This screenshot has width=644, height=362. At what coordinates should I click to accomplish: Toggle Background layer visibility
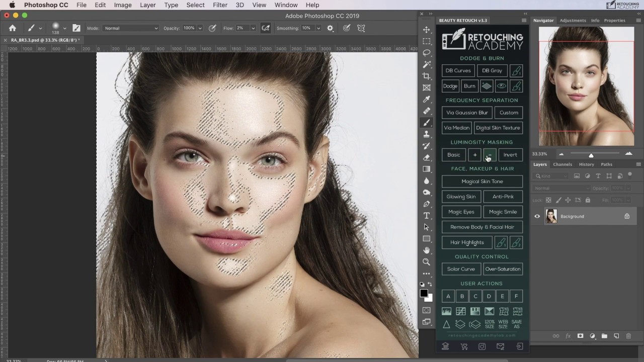pyautogui.click(x=537, y=216)
